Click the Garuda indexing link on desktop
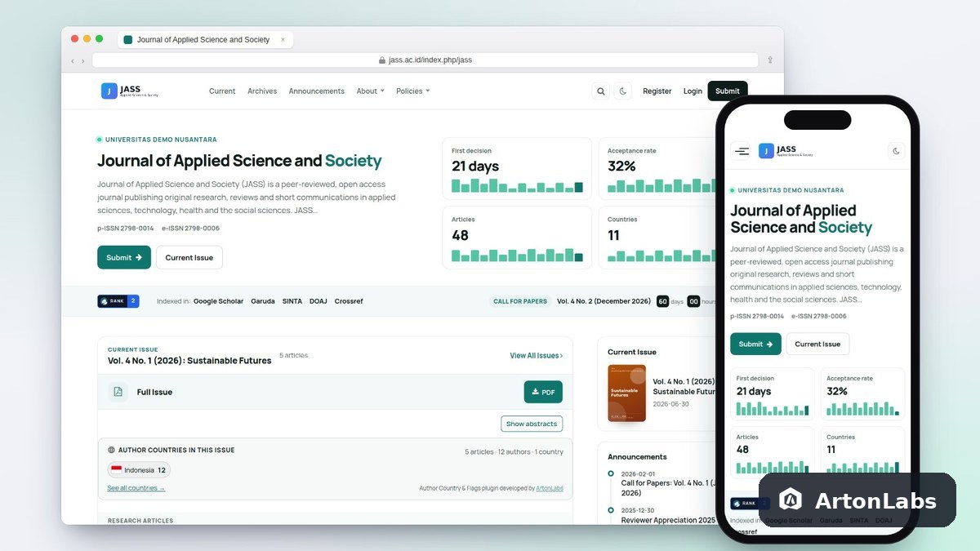 coord(263,301)
